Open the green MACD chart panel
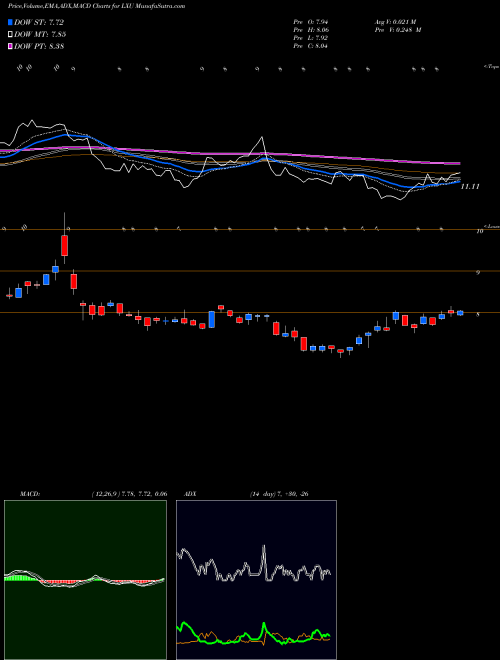The image size is (500, 660). (85, 580)
